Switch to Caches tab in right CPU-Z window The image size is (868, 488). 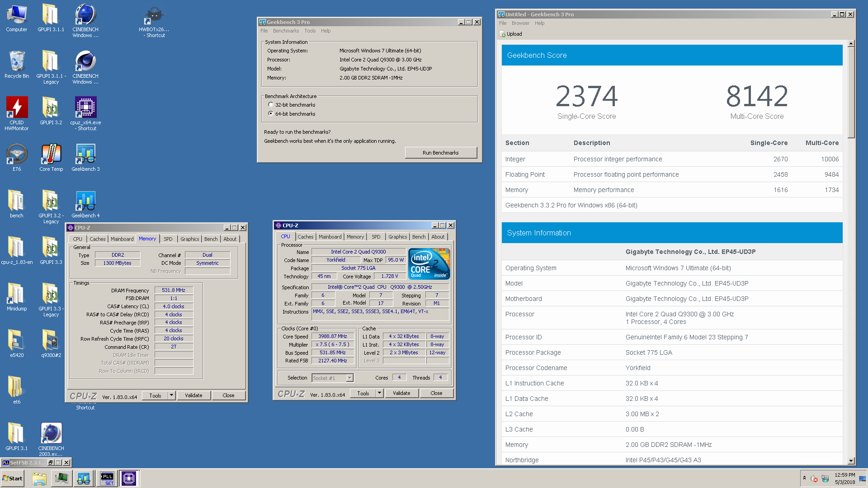click(x=306, y=237)
